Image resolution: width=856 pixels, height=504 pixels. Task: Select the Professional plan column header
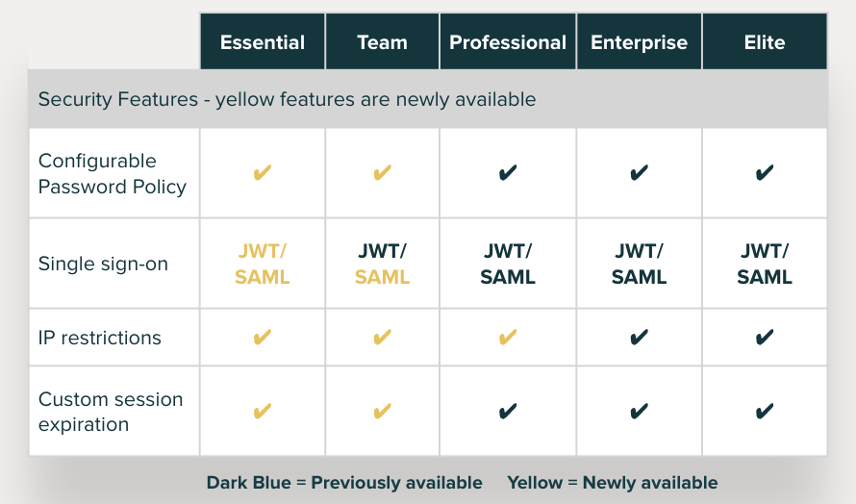(x=508, y=42)
